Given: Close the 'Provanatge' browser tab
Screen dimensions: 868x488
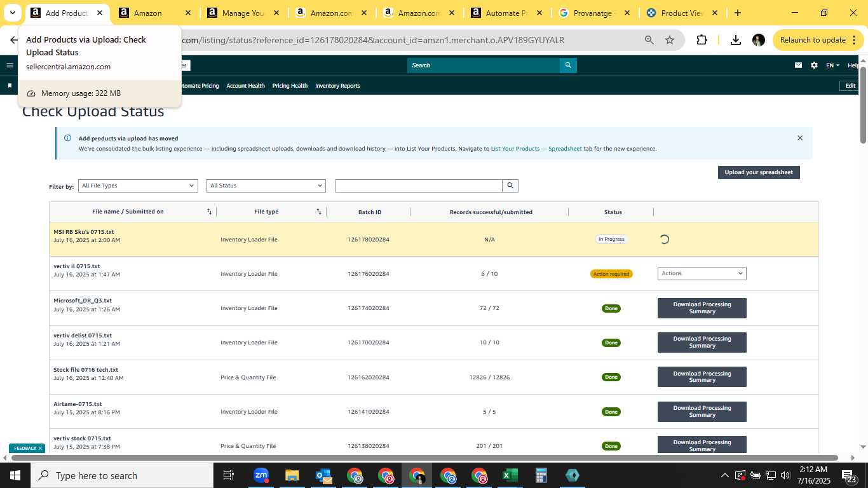Looking at the screenshot, I should coord(627,13).
